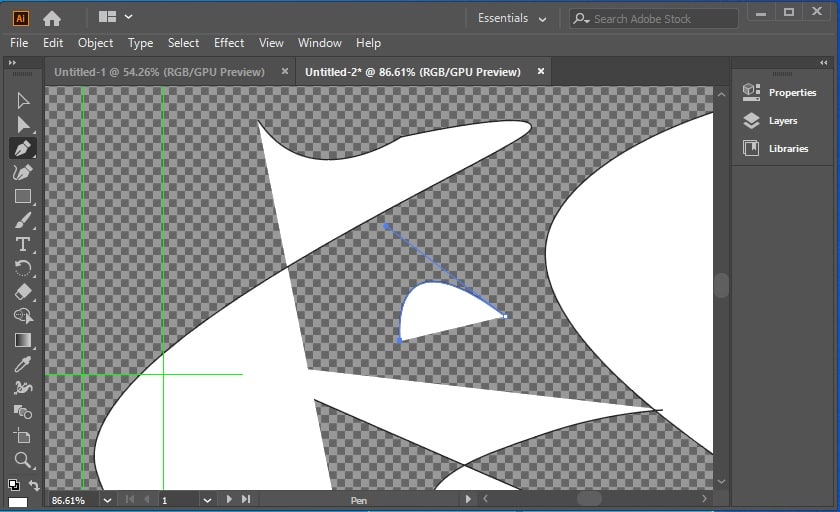Viewport: 840px width, 512px height.
Task: Select the Pen tool
Action: (x=22, y=148)
